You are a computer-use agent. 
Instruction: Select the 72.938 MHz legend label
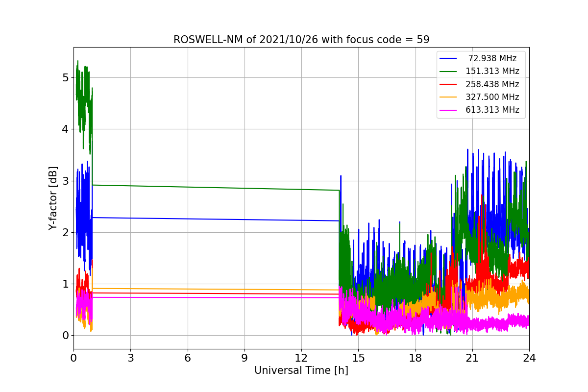[x=492, y=58]
